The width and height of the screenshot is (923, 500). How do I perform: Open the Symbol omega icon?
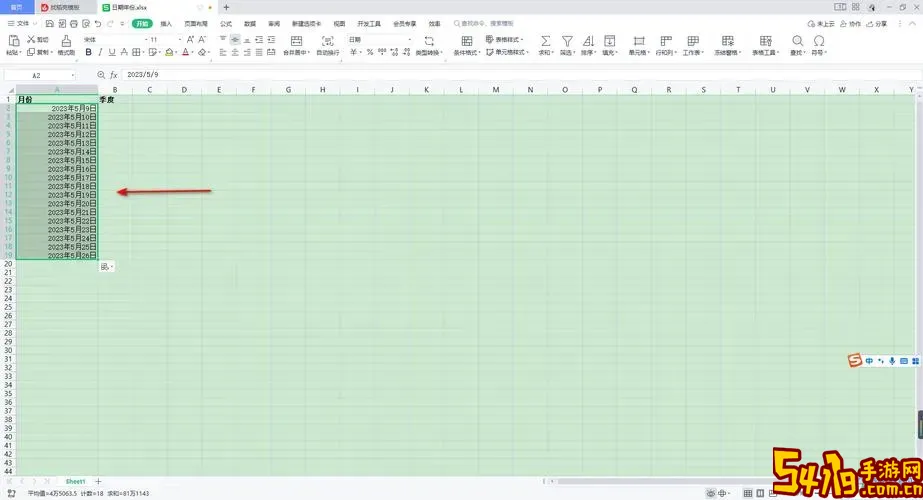[819, 41]
